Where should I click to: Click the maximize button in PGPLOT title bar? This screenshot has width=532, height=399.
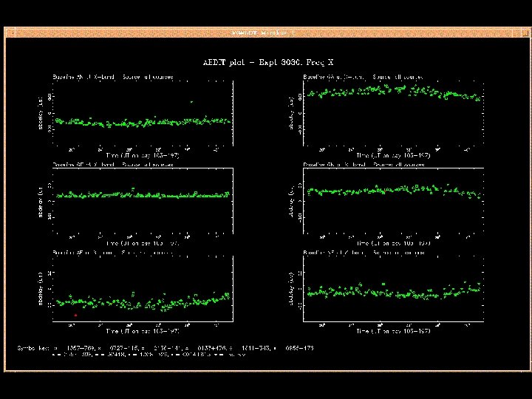point(525,33)
